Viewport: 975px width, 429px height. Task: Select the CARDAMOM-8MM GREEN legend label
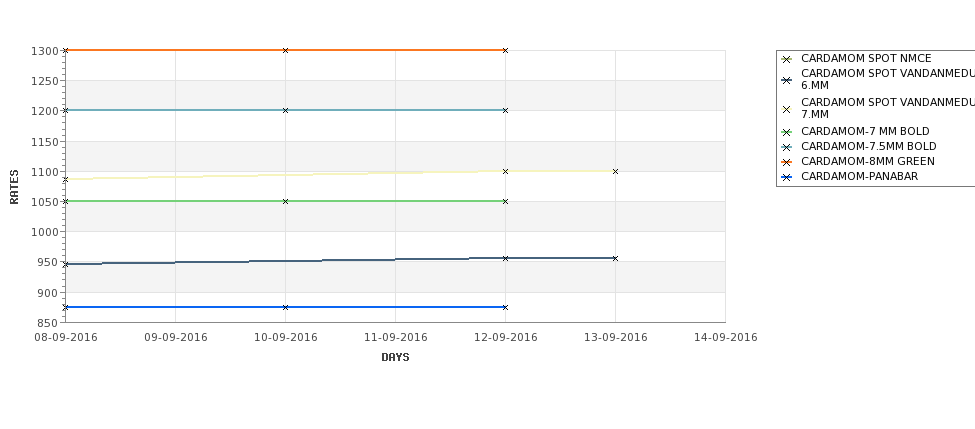[867, 162]
